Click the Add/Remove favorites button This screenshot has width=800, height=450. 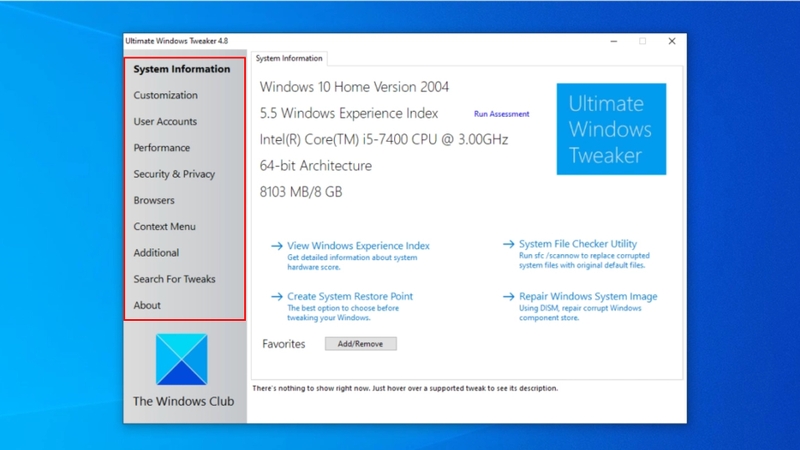pos(361,344)
